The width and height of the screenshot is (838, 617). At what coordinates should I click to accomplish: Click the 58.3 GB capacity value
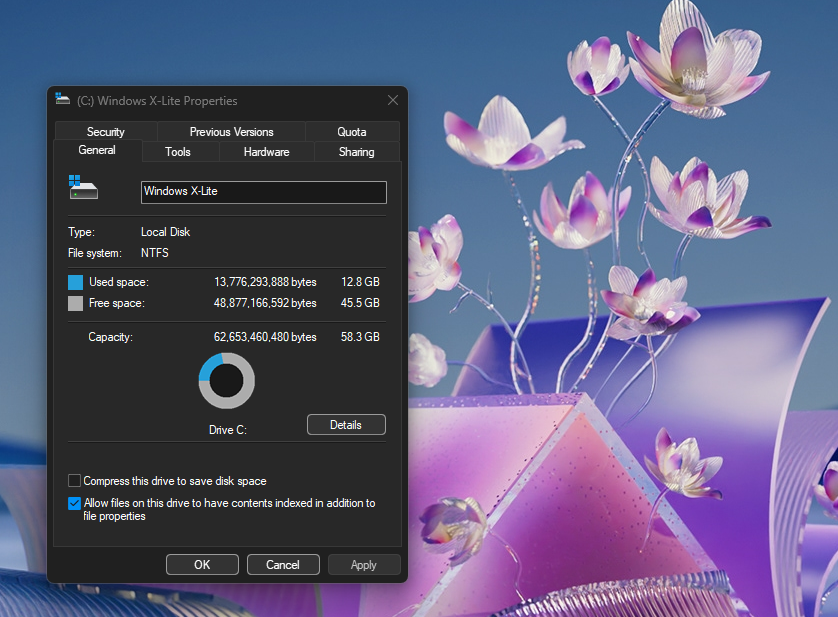tap(360, 337)
